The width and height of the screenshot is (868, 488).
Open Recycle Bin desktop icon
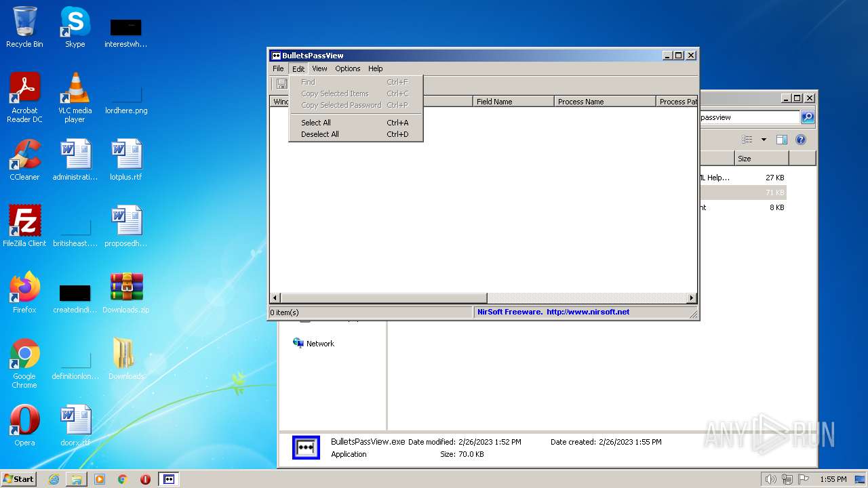point(24,27)
